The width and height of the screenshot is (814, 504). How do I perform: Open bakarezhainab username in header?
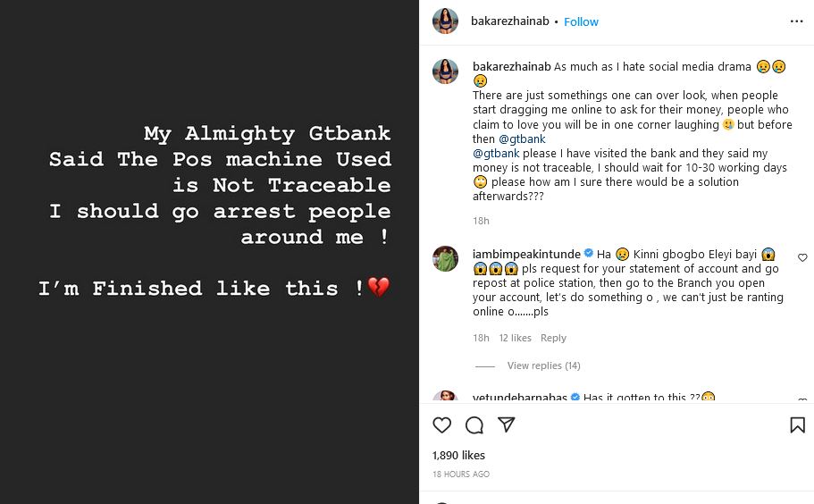[510, 21]
